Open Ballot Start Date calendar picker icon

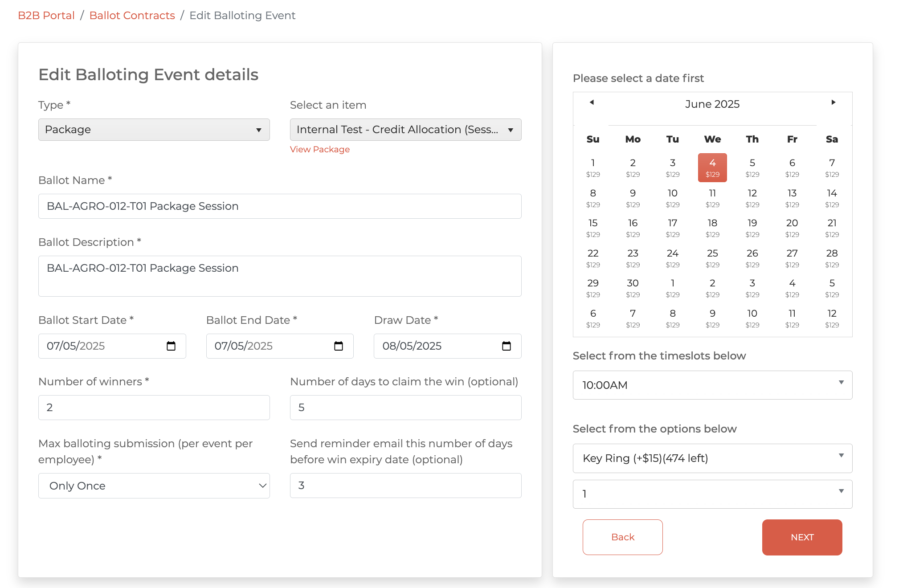tap(171, 346)
